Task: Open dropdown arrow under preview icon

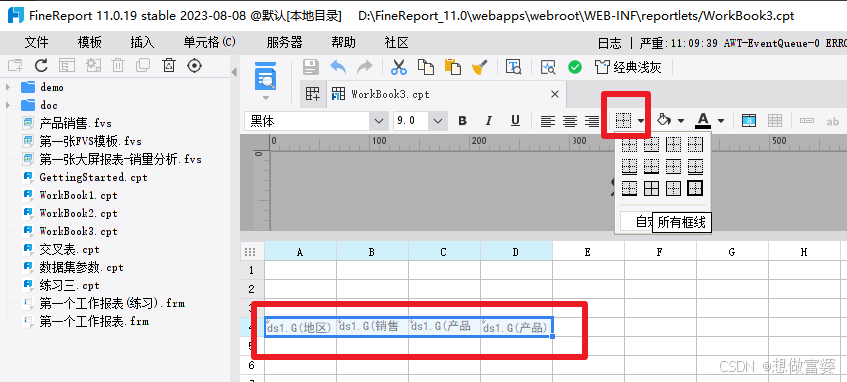Action: coord(265,98)
